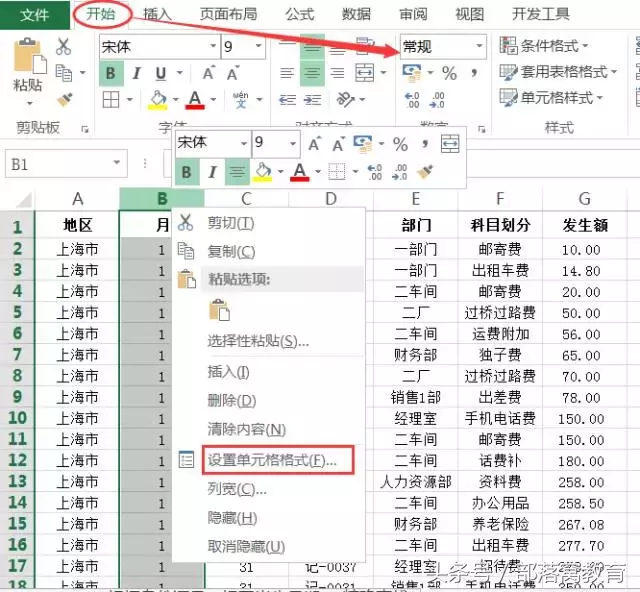Choose 隐藏(H) from context menu

click(x=269, y=518)
